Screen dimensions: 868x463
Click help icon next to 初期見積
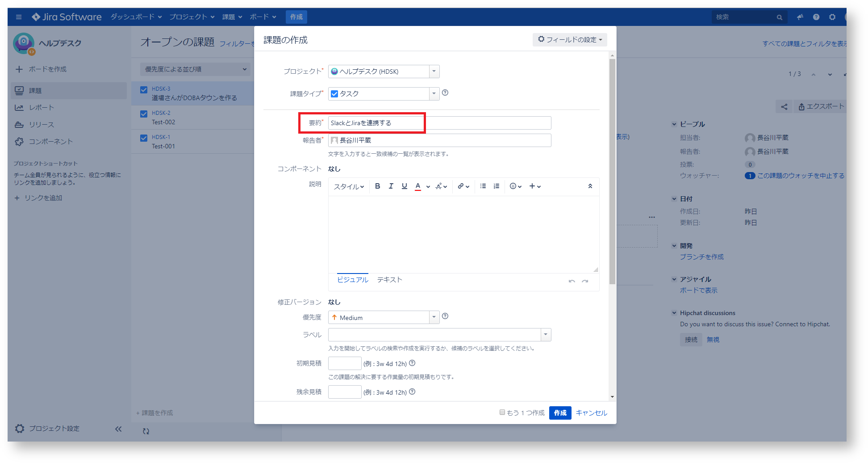412,363
